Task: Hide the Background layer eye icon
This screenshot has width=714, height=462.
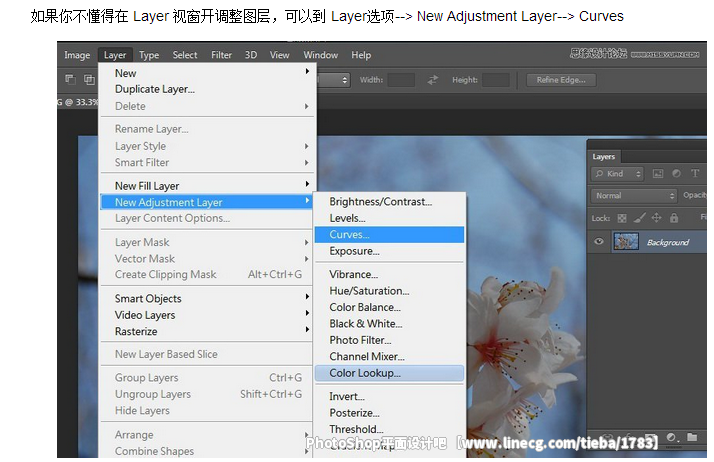Action: (x=599, y=241)
